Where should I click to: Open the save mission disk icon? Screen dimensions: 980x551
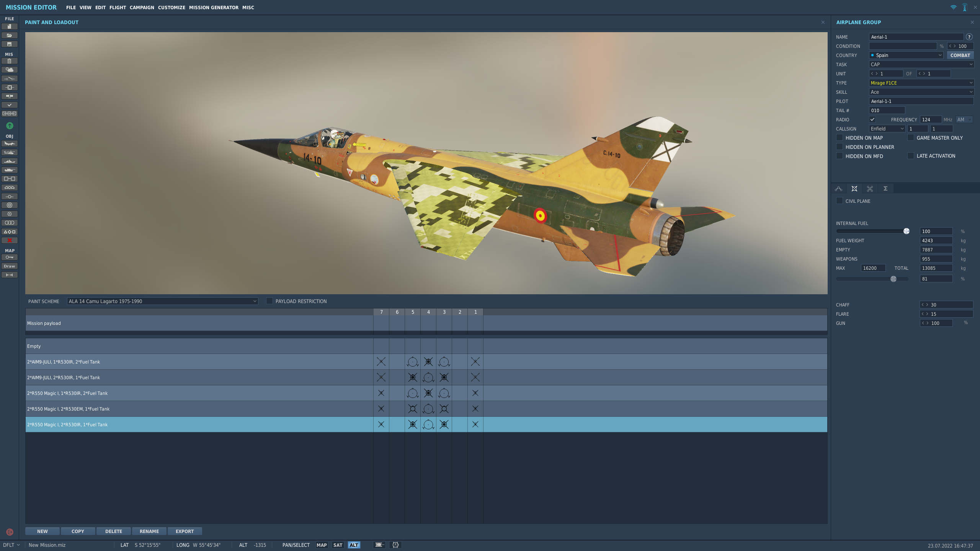pyautogui.click(x=10, y=44)
